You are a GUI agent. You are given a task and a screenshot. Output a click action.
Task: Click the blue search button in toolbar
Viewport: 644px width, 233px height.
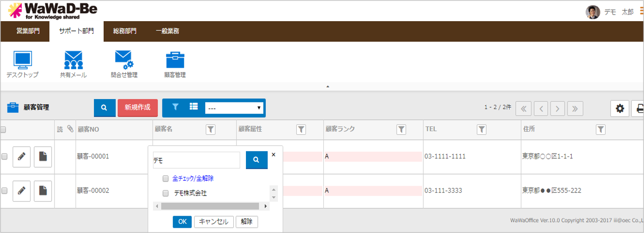pos(104,108)
